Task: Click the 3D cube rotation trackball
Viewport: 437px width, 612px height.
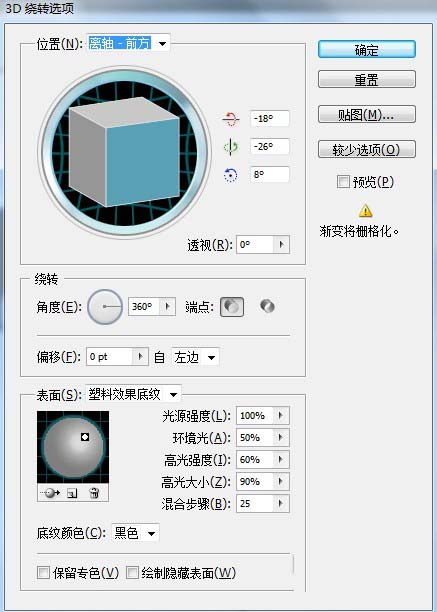Action: coord(124,152)
